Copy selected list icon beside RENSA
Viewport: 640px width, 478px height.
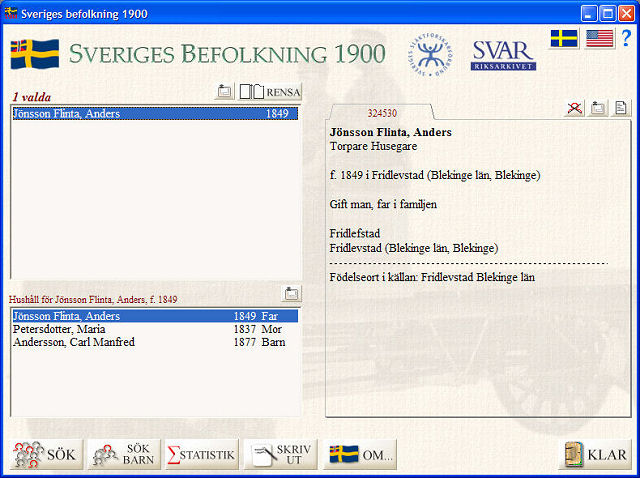coord(224,91)
